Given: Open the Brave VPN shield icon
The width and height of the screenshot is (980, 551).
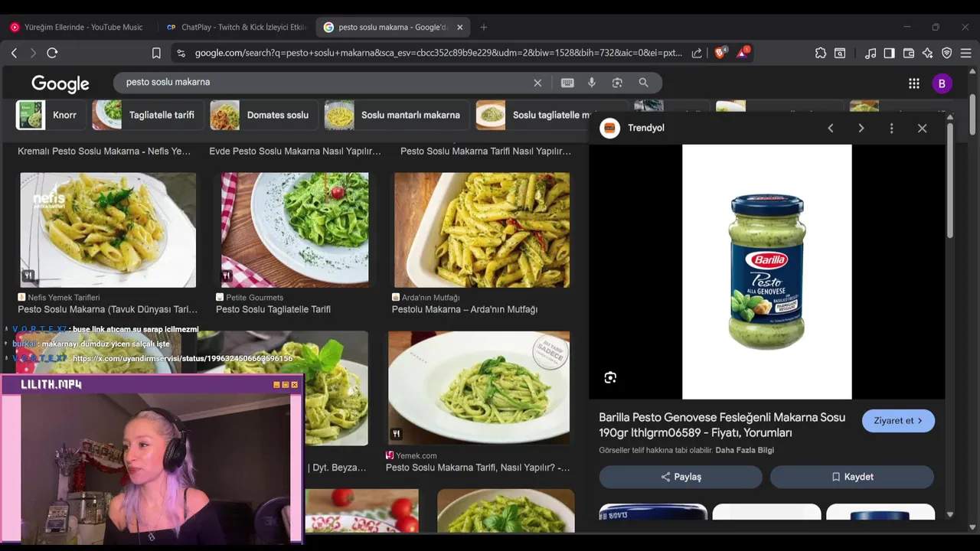Looking at the screenshot, I should [947, 53].
